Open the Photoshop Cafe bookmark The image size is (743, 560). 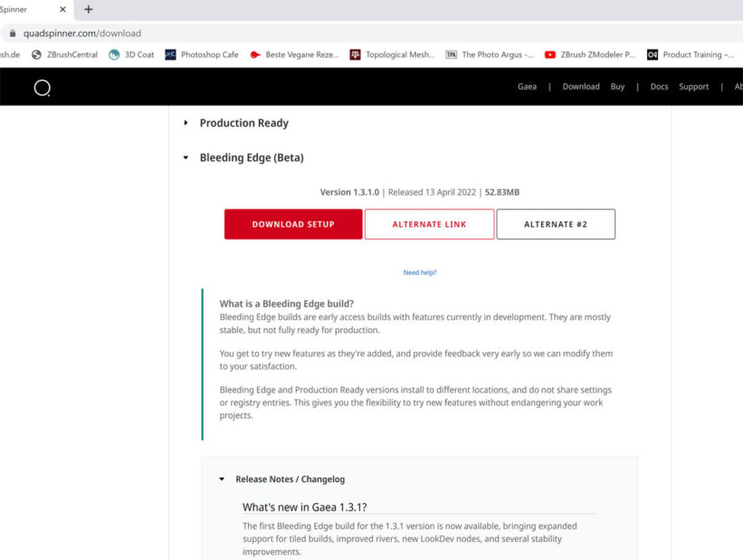pyautogui.click(x=202, y=54)
